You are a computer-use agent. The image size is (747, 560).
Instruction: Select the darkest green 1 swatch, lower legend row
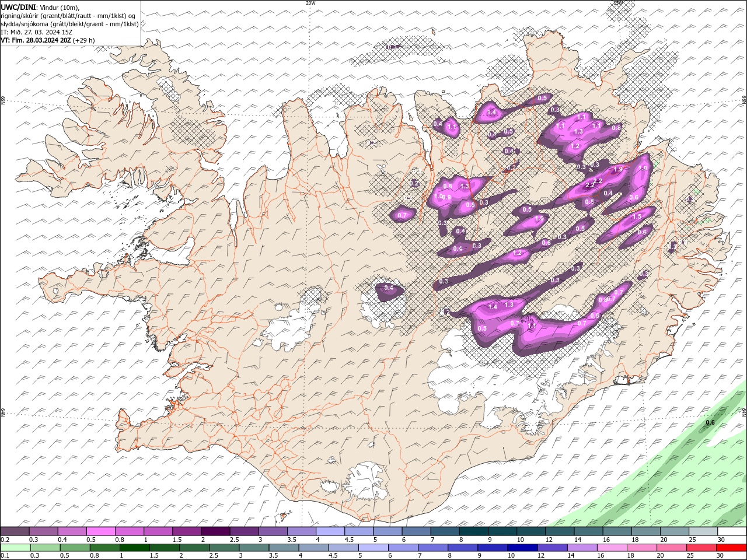pos(134,547)
